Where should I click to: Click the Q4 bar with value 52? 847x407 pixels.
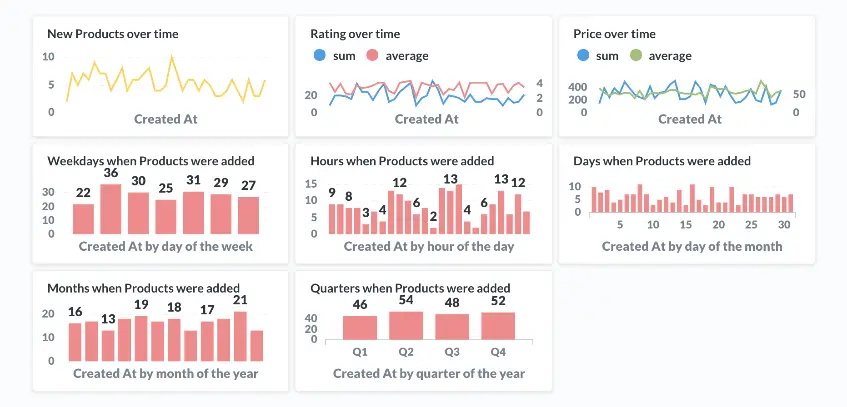pos(497,326)
